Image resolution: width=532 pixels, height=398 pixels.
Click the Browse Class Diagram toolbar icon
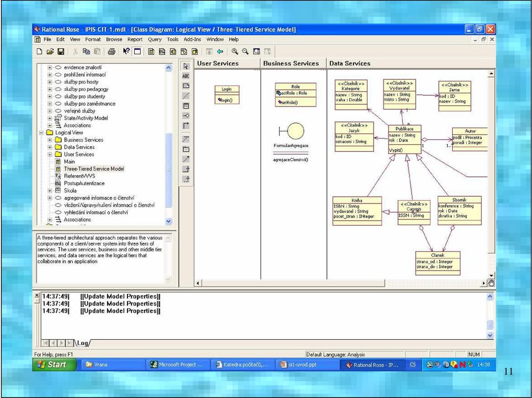pos(151,52)
